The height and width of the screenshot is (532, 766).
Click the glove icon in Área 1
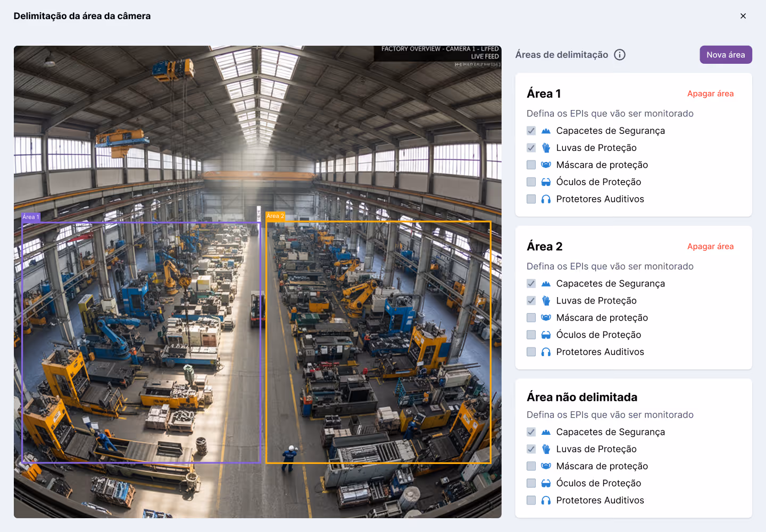click(x=546, y=148)
